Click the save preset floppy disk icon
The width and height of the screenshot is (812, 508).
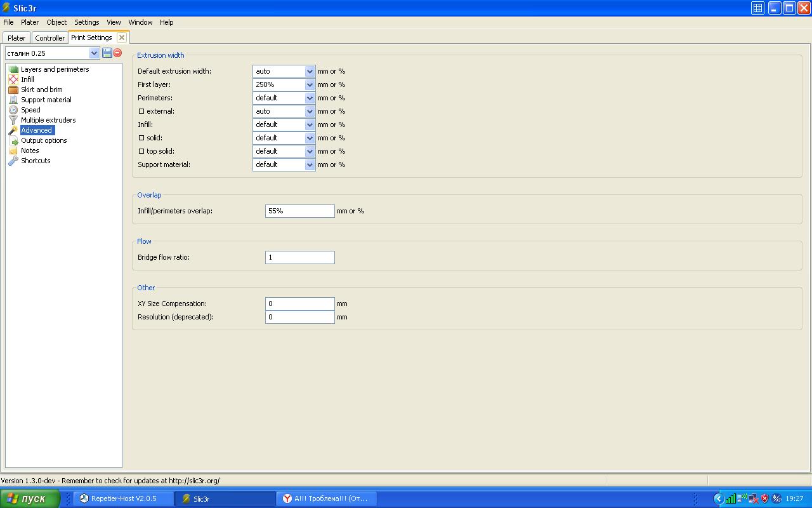[107, 53]
